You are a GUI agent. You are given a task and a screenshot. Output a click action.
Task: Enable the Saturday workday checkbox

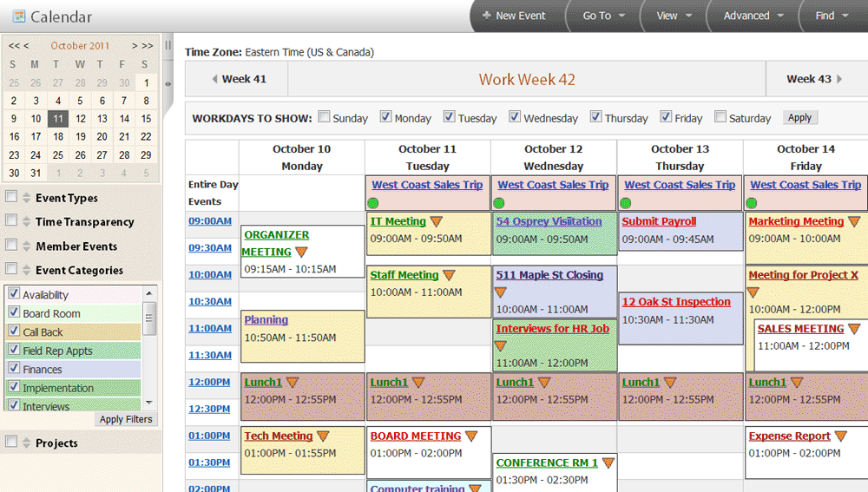point(720,117)
